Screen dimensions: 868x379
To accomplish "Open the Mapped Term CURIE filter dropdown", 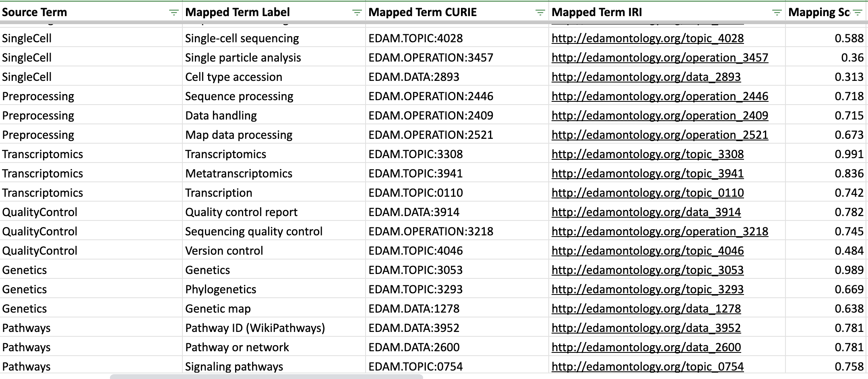I will pos(540,12).
